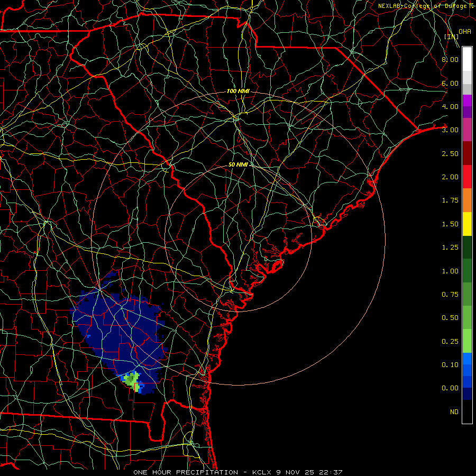
Task: Click the dark red 2.50 legend swatch
Action: (467, 153)
